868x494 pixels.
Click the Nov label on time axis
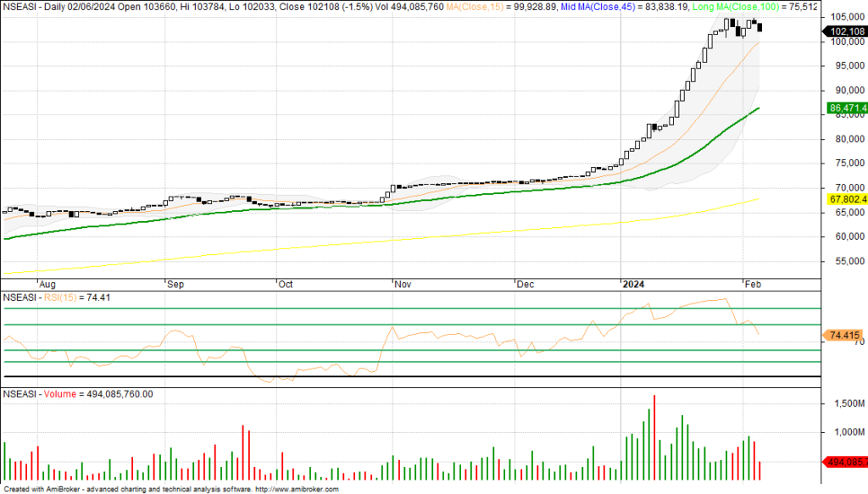pyautogui.click(x=403, y=286)
